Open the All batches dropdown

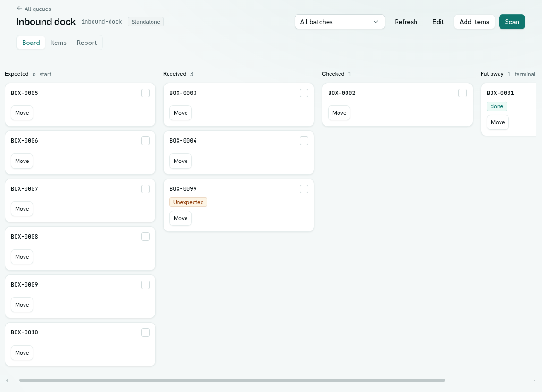point(340,22)
